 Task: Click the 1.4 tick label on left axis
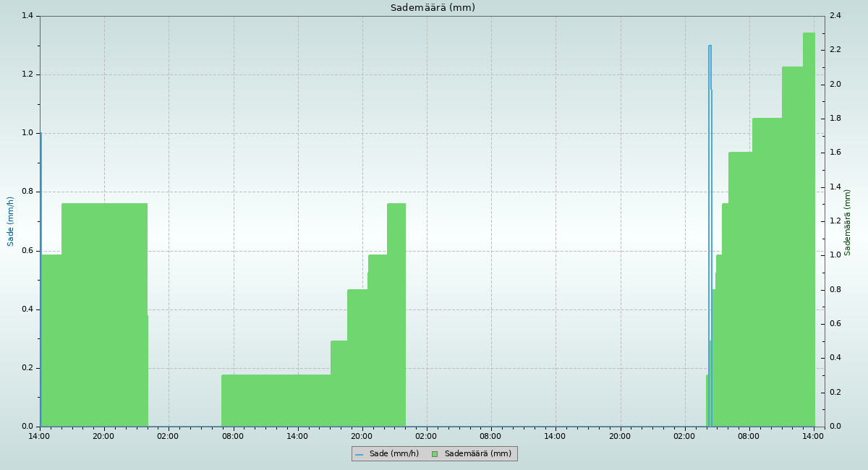click(x=28, y=16)
